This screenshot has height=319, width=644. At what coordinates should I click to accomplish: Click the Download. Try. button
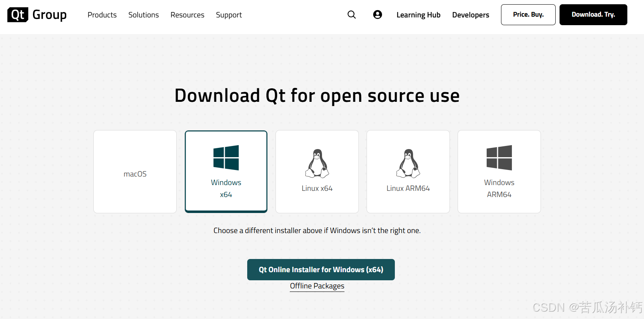pyautogui.click(x=593, y=15)
